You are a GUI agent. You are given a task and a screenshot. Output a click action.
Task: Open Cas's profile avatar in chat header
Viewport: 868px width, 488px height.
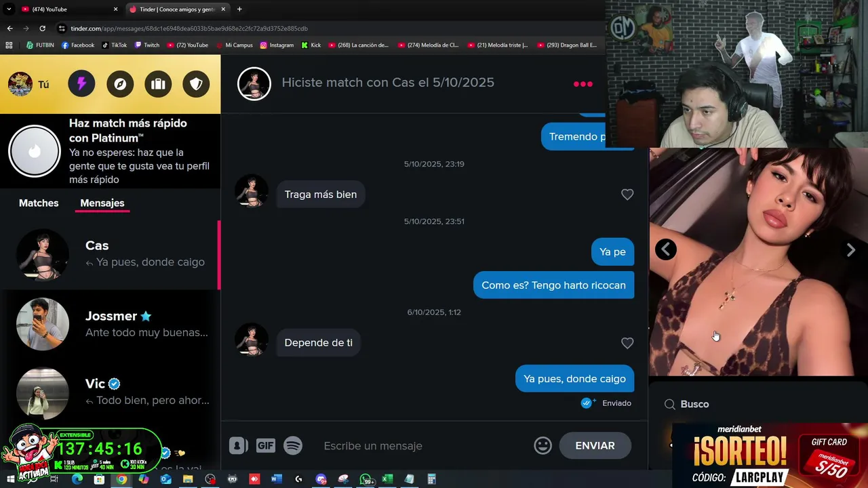pos(254,83)
